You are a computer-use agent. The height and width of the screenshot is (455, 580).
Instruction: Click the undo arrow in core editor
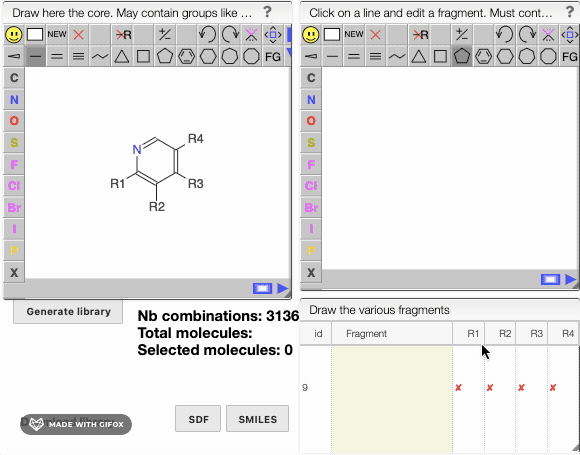coord(208,35)
